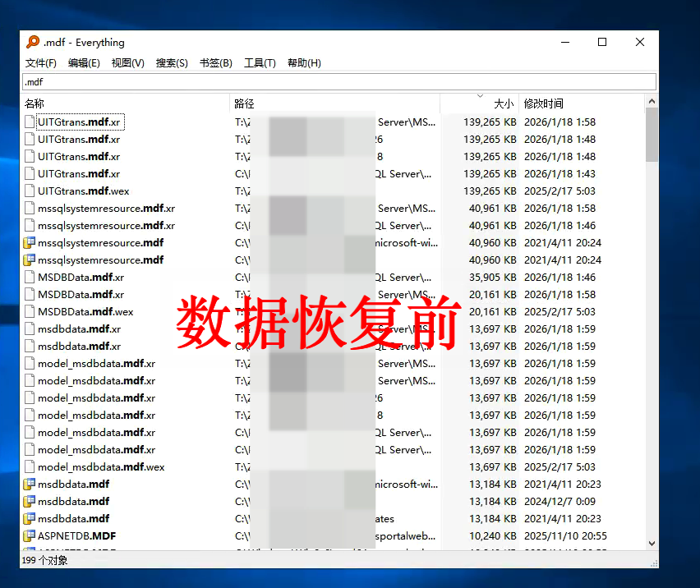700x588 pixels.
Task: Sort results by the 修改时间 column header
Action: 582,103
